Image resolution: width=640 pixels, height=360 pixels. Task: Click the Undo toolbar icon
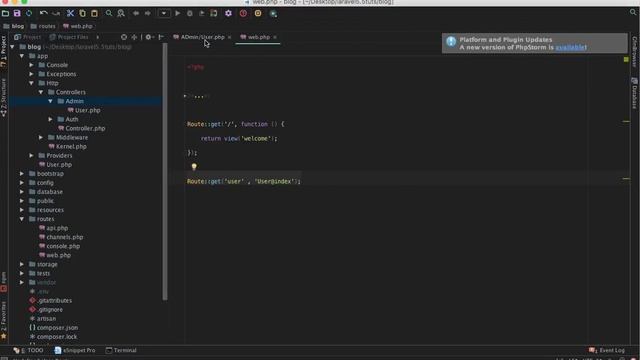[44, 13]
